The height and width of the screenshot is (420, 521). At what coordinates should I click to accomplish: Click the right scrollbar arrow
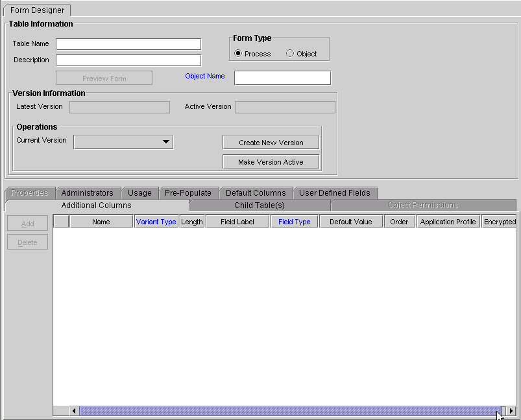[x=510, y=411]
